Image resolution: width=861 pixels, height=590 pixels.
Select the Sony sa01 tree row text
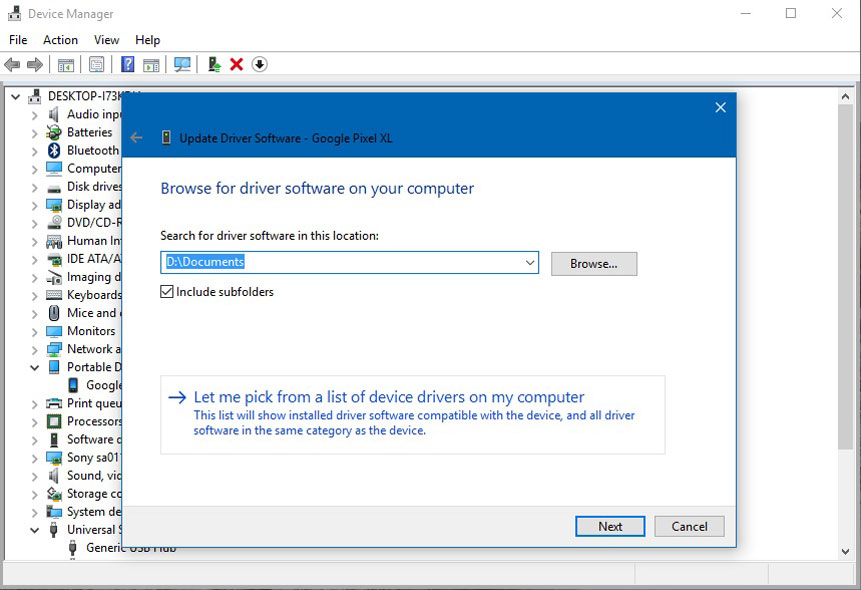(x=93, y=458)
